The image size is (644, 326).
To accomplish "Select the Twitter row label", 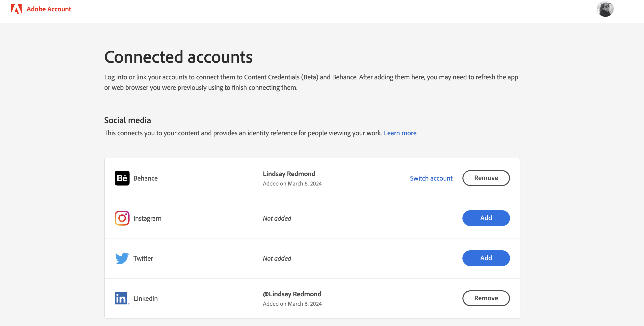I will pyautogui.click(x=143, y=258).
